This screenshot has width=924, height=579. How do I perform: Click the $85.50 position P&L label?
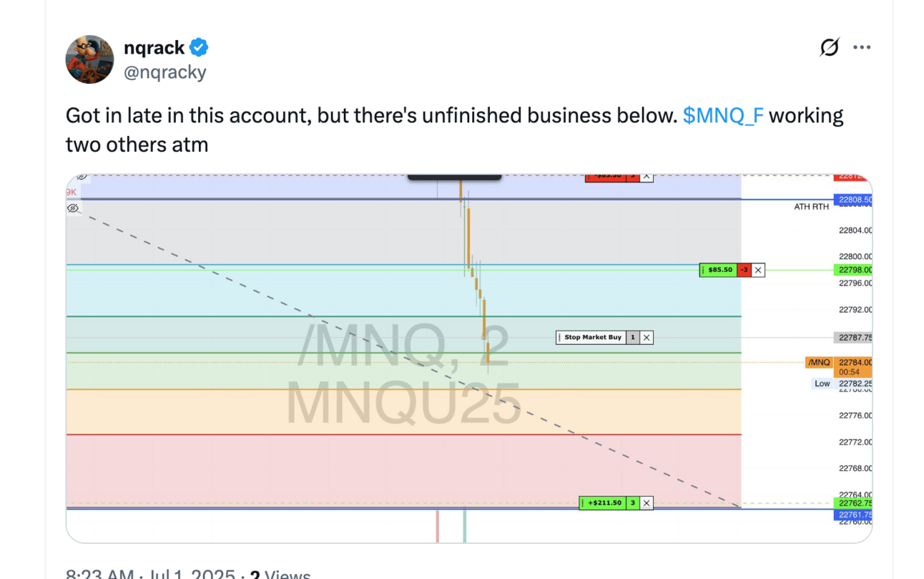click(719, 270)
